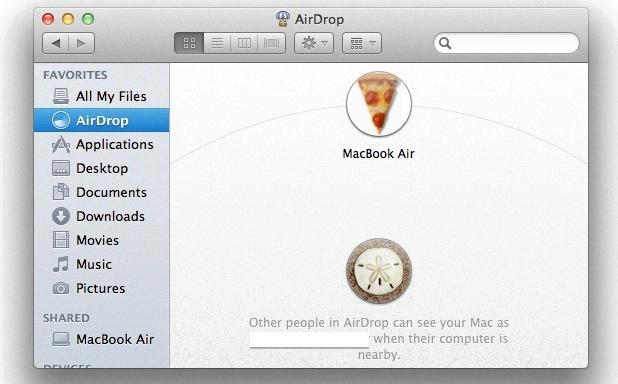Click the MacBook Air label under pizza
The width and height of the screenshot is (618, 384).
(x=378, y=153)
